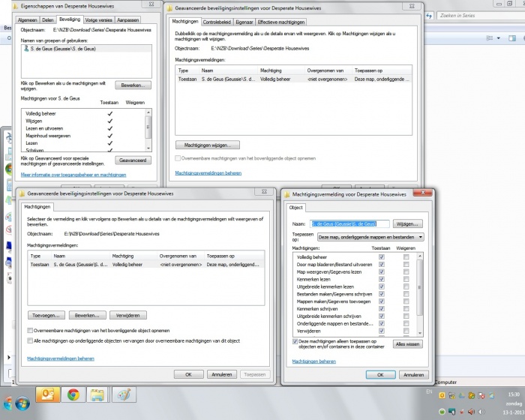Click the view options icon in Explorer
Viewport: 525px width, 420px height.
click(490, 38)
